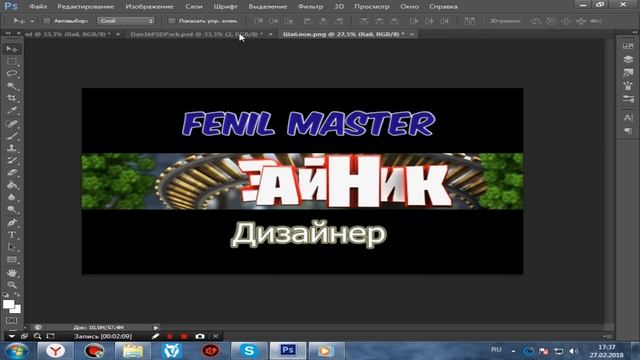Select the Path Selection tool
The image size is (640, 360).
pyautogui.click(x=12, y=247)
